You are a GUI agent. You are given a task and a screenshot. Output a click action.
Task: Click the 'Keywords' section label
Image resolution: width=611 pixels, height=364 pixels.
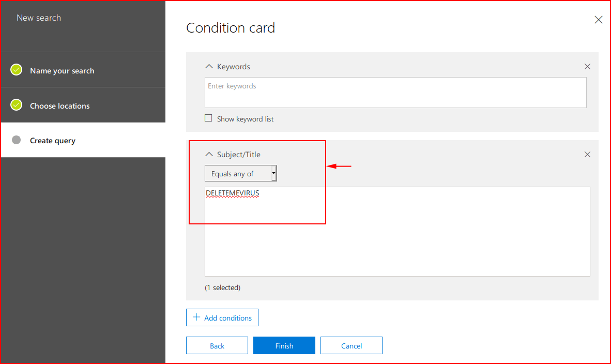234,67
